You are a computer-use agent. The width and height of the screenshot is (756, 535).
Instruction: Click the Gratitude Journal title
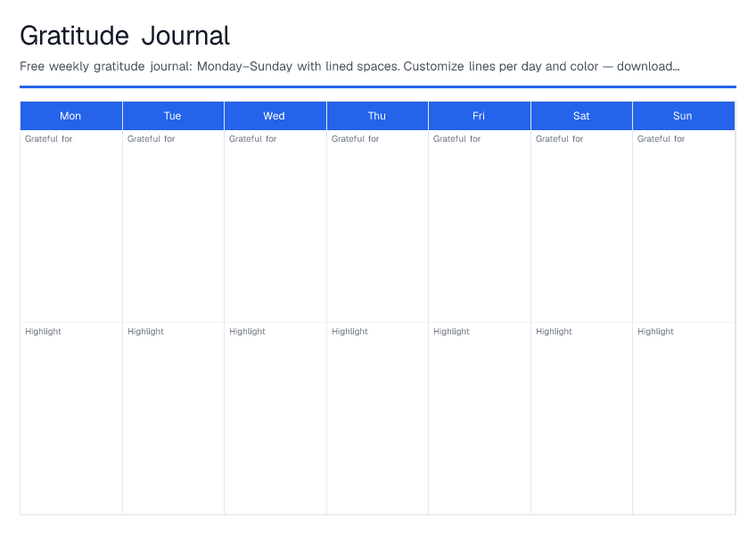[x=125, y=37]
